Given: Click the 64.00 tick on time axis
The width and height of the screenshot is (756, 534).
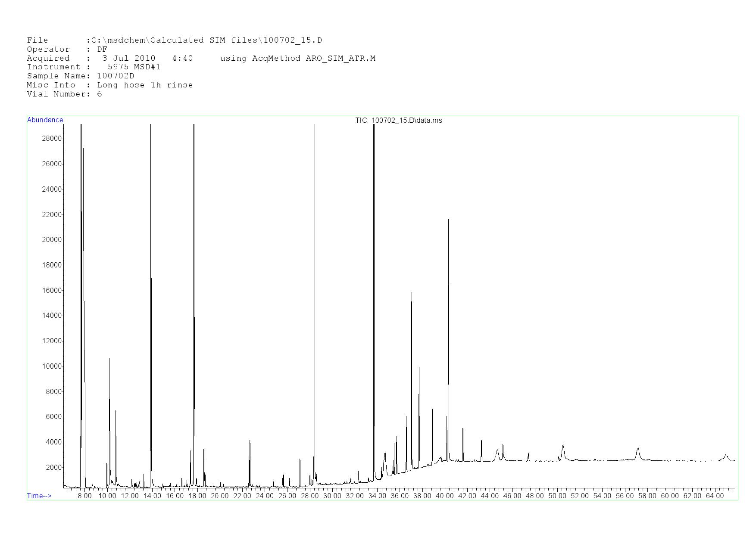Looking at the screenshot, I should coord(715,496).
